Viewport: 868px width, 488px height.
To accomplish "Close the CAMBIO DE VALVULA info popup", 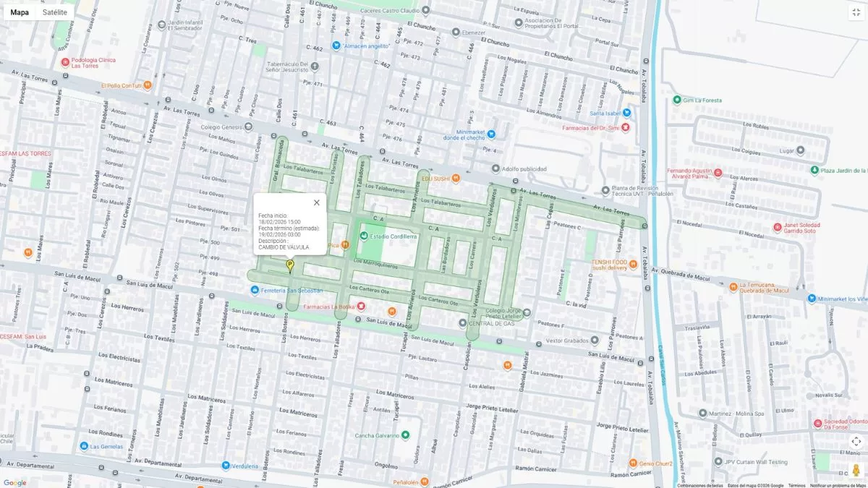I will point(316,202).
